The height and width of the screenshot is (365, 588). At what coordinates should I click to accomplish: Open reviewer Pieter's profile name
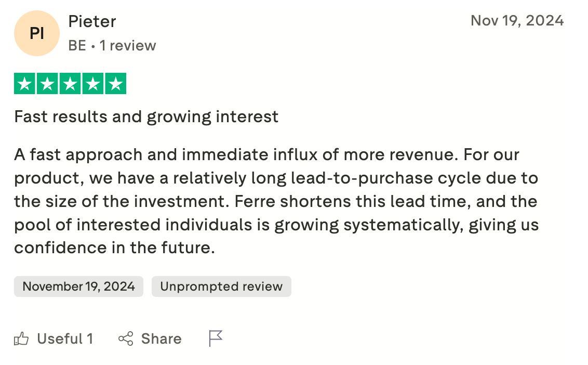pos(92,21)
